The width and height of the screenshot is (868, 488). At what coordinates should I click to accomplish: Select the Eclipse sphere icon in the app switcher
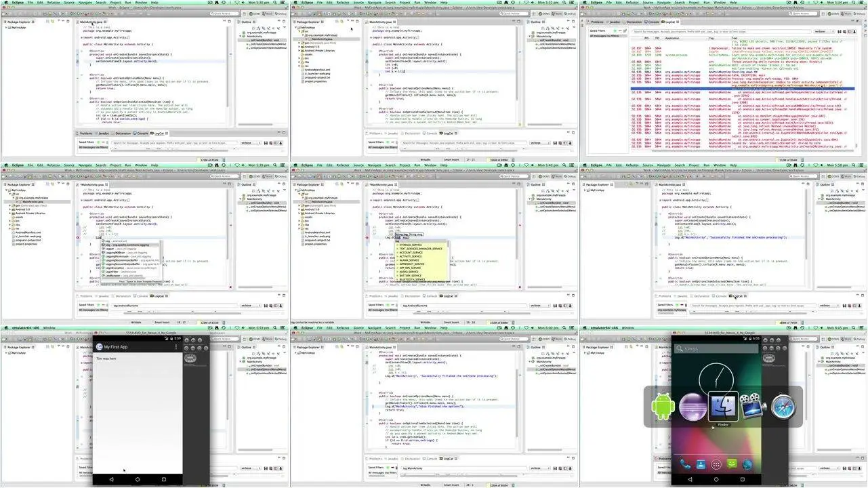coord(693,406)
